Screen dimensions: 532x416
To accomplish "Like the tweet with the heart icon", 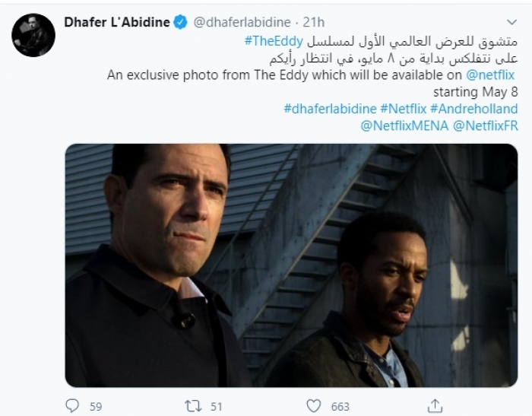I will (313, 406).
